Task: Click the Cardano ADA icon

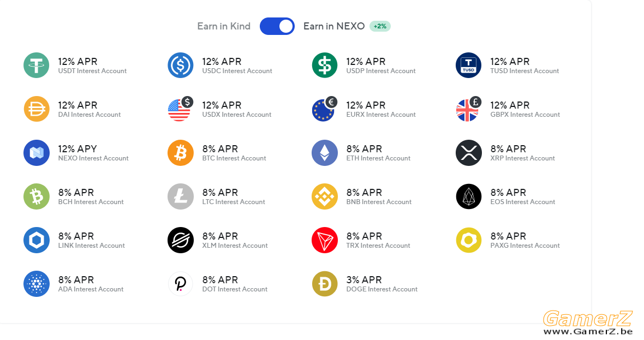Action: 37,284
